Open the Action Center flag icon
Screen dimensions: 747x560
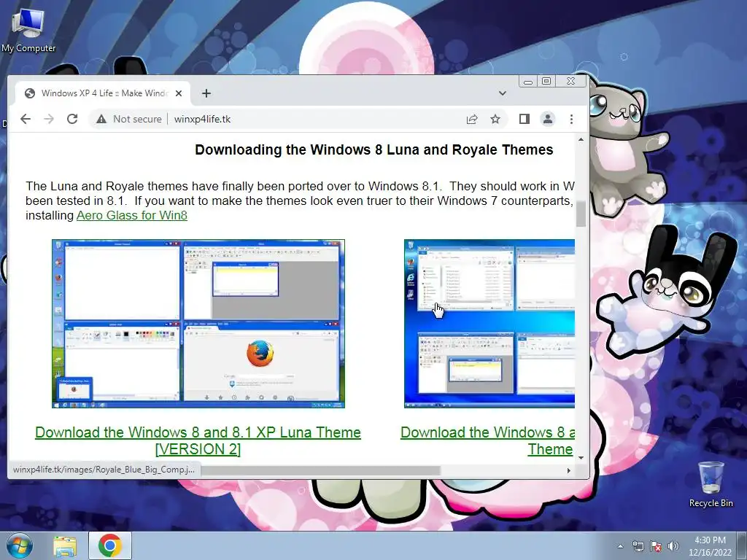point(656,546)
